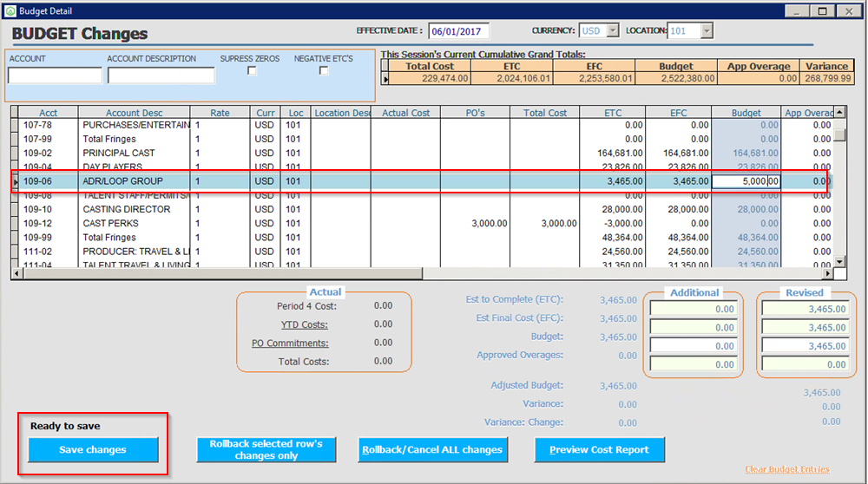Click the PO's column header
868x484 pixels.
coord(475,113)
